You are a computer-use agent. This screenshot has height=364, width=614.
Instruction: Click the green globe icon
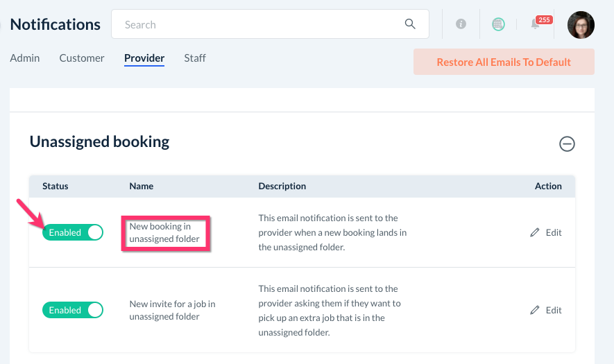click(498, 24)
